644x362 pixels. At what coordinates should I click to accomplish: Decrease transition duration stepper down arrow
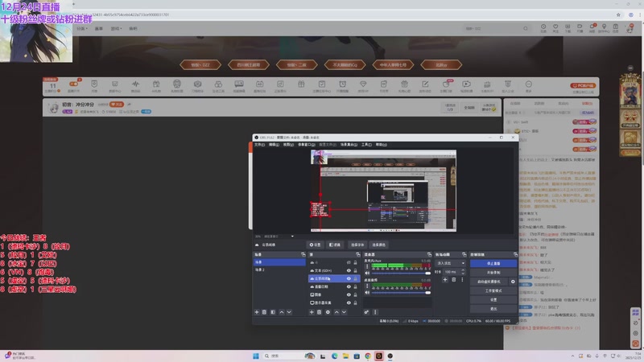464,274
